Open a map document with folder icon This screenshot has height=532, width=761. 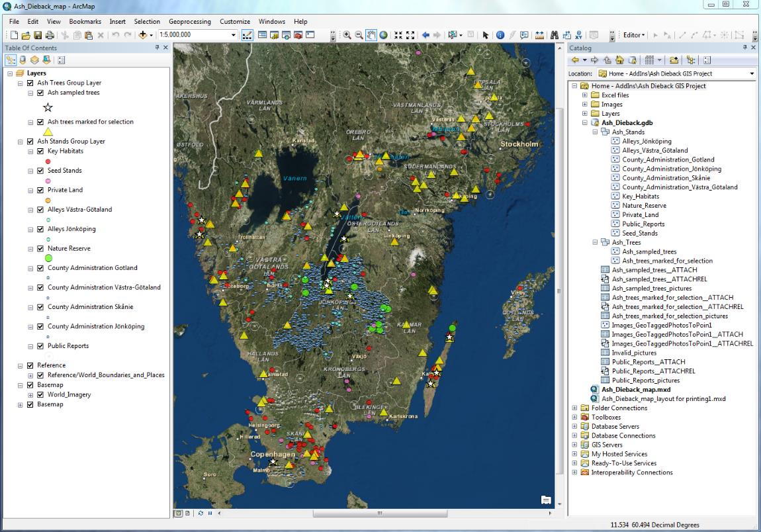(x=26, y=35)
